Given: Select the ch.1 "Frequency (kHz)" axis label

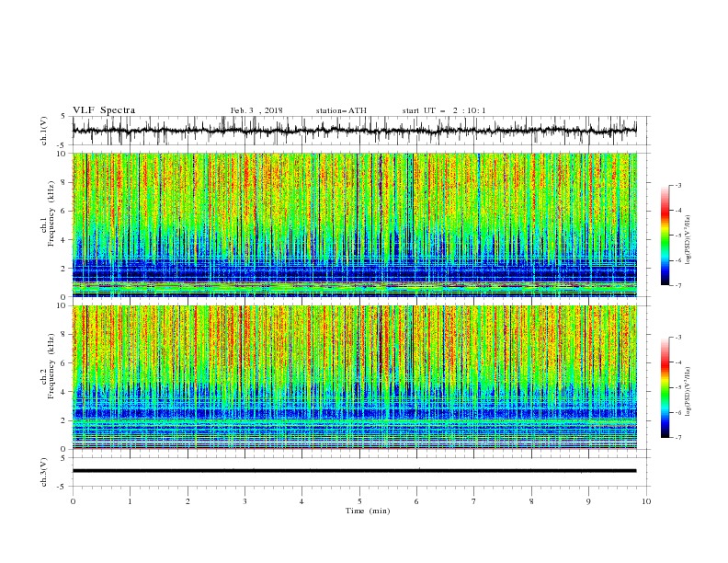Looking at the screenshot, I should pos(51,213).
